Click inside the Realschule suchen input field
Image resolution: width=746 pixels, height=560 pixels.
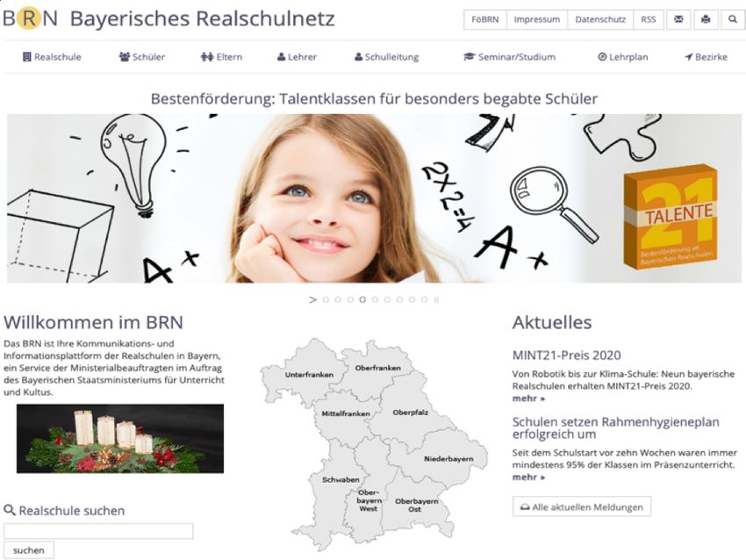click(98, 531)
